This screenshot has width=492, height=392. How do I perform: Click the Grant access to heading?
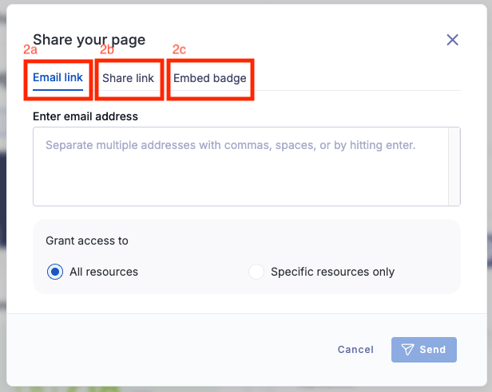(x=87, y=241)
